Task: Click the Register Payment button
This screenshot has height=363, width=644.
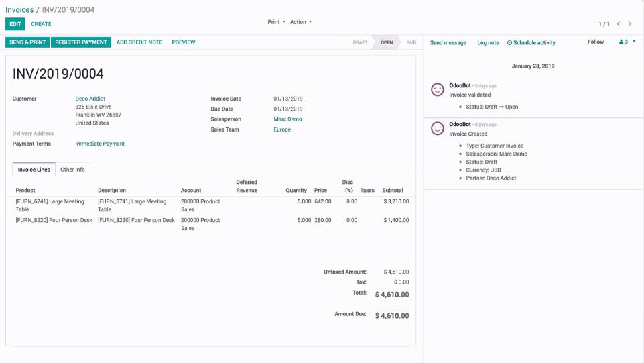Action: point(81,42)
